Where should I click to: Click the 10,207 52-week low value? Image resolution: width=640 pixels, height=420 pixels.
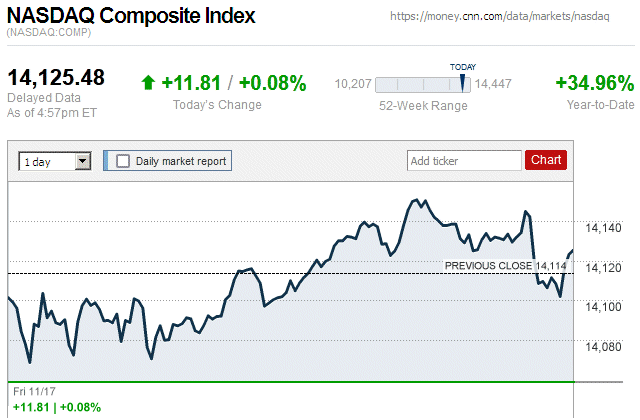pyautogui.click(x=353, y=85)
